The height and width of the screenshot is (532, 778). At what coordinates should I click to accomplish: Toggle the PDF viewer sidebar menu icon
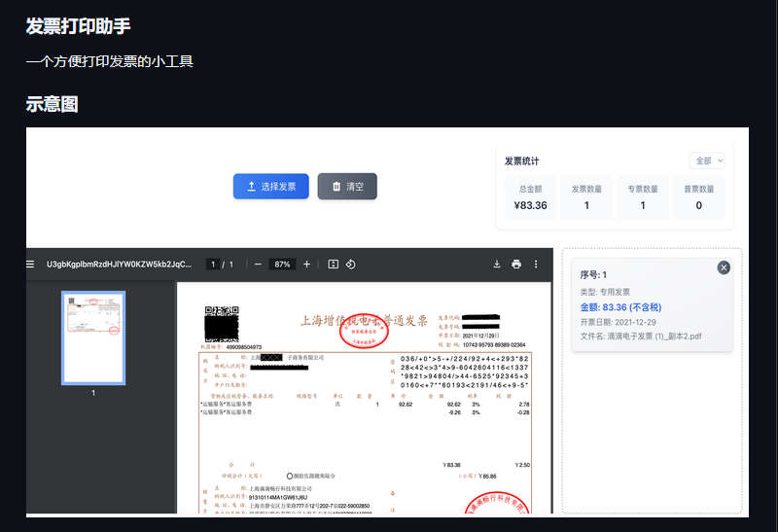pos(30,264)
